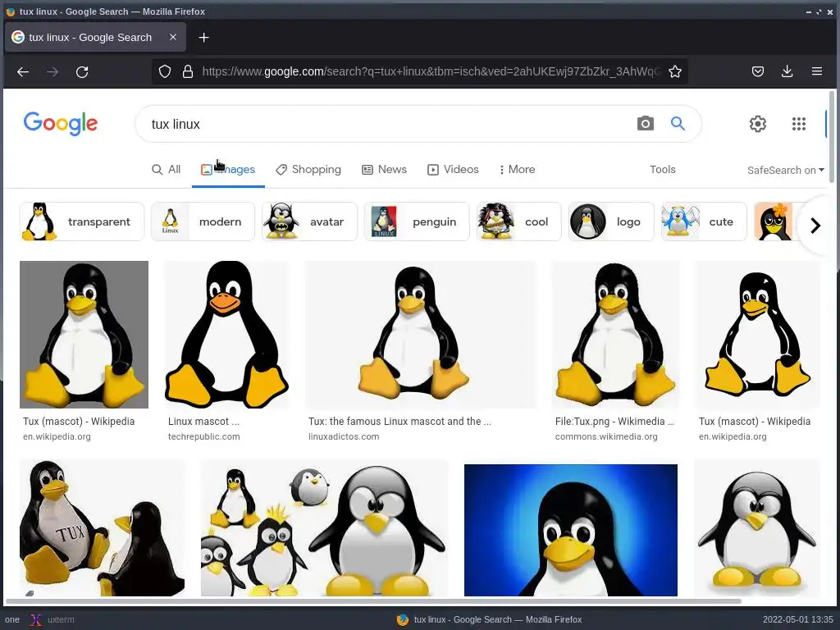
Task: Filter images by penguin chip
Action: (x=417, y=221)
